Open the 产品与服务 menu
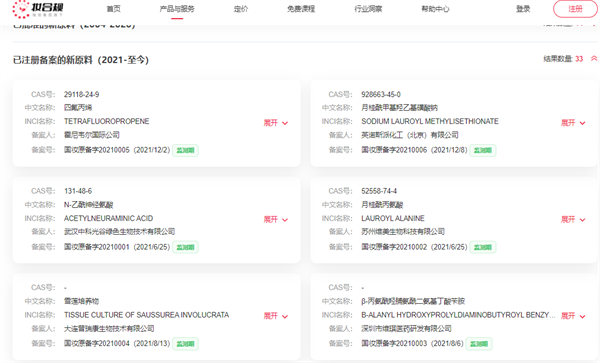This screenshot has width=600, height=363. (x=177, y=9)
